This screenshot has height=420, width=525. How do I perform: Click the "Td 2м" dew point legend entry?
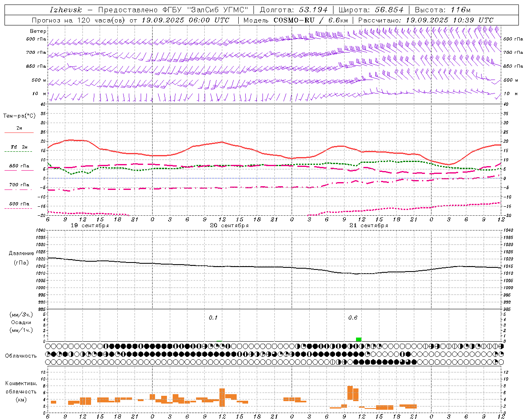[19, 147]
